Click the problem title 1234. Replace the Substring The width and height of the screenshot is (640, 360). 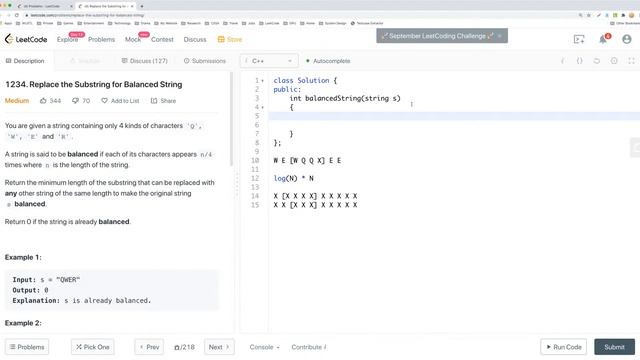click(x=93, y=84)
